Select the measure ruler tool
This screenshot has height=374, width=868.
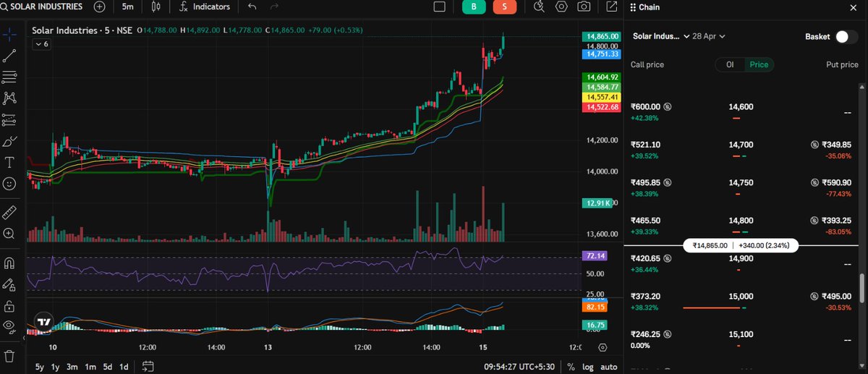point(9,213)
